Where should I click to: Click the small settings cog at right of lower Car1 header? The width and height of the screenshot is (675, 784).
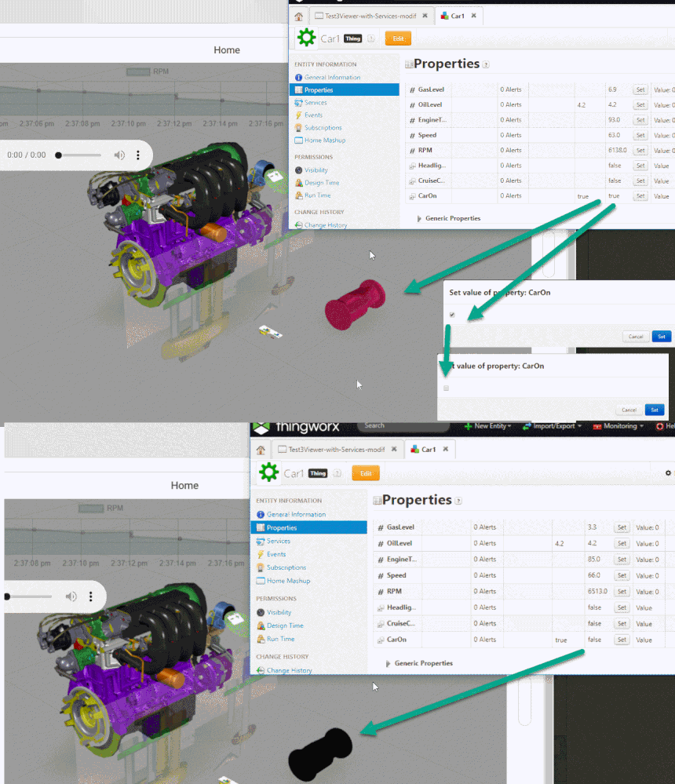[668, 473]
